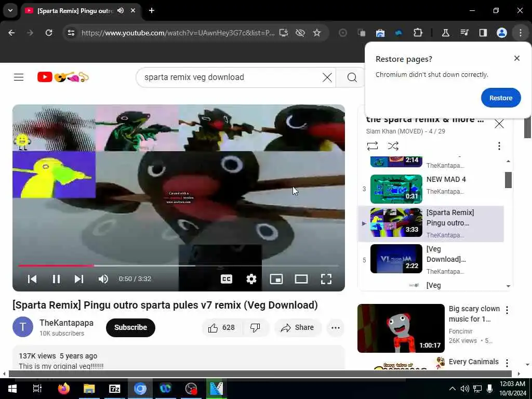
Task: Open options for Every Canimals video
Action: pos(507,363)
